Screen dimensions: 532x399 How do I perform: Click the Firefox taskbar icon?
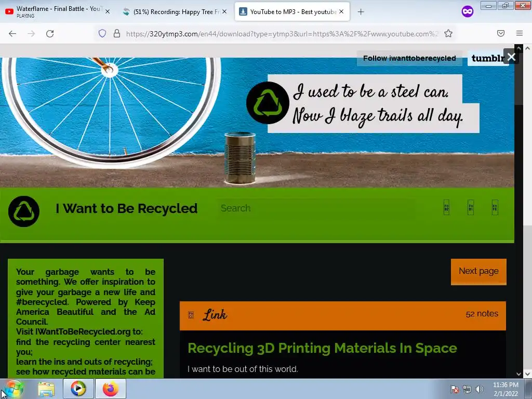111,389
